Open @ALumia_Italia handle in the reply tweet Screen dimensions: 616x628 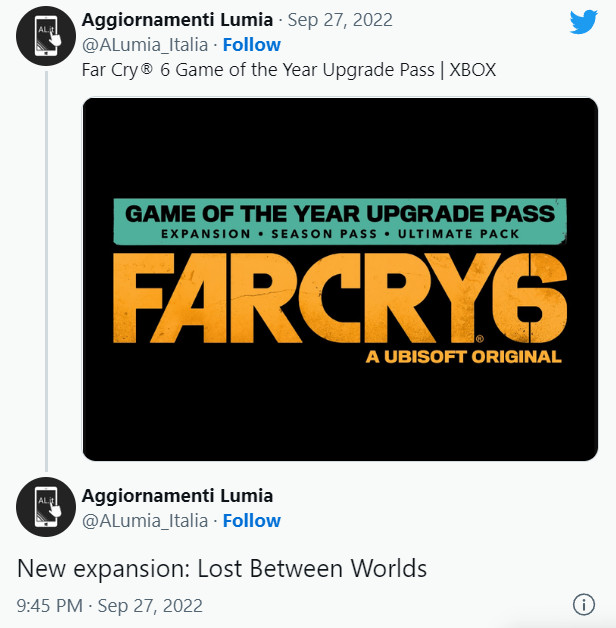[x=145, y=521]
